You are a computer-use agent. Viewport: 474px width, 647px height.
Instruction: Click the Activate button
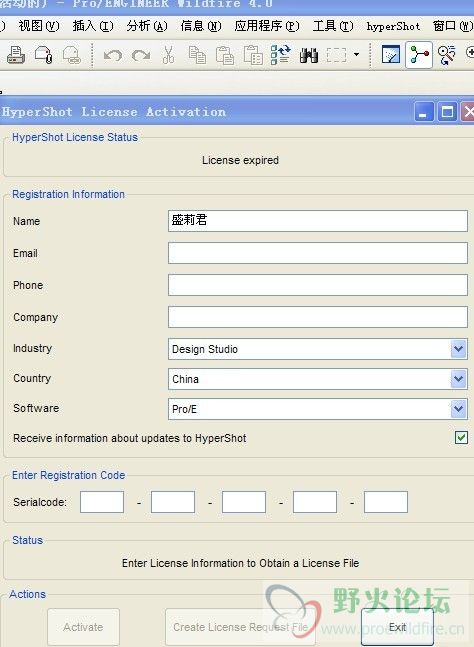[x=83, y=627]
